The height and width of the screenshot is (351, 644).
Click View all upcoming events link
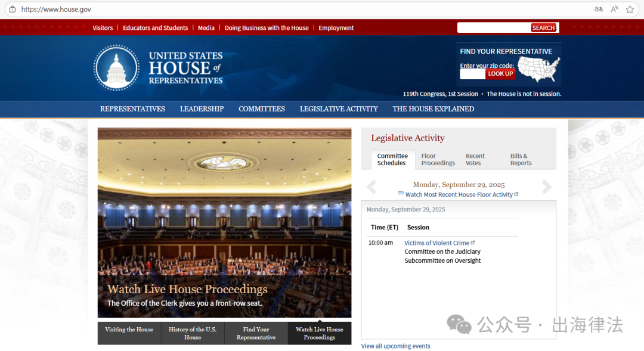coord(395,346)
